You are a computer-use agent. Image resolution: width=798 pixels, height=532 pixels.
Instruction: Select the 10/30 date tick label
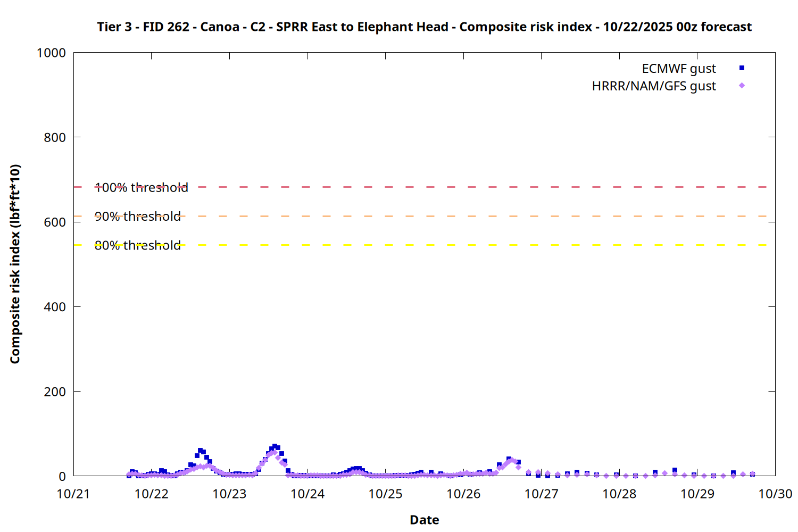(x=775, y=494)
